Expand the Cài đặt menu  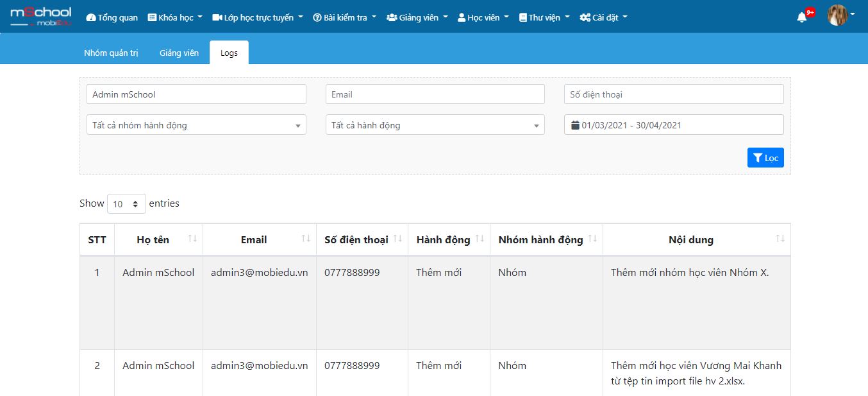604,17
